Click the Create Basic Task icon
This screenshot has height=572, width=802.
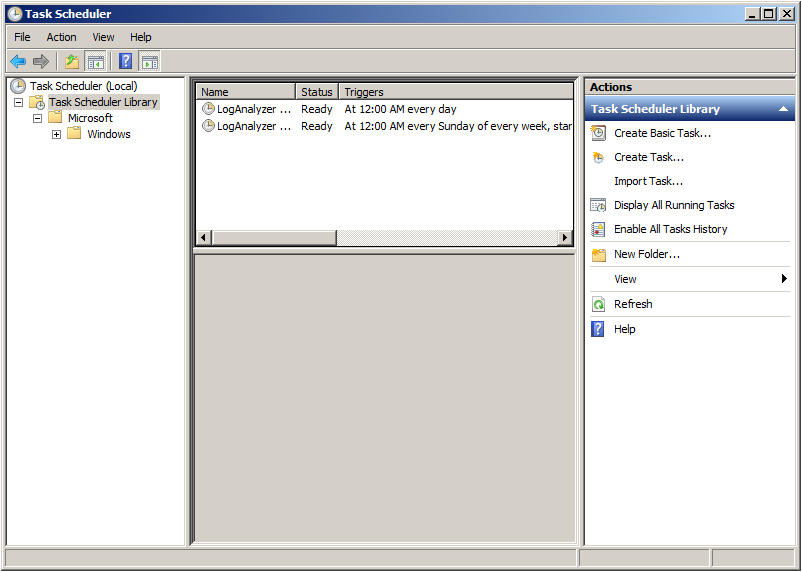click(x=598, y=133)
